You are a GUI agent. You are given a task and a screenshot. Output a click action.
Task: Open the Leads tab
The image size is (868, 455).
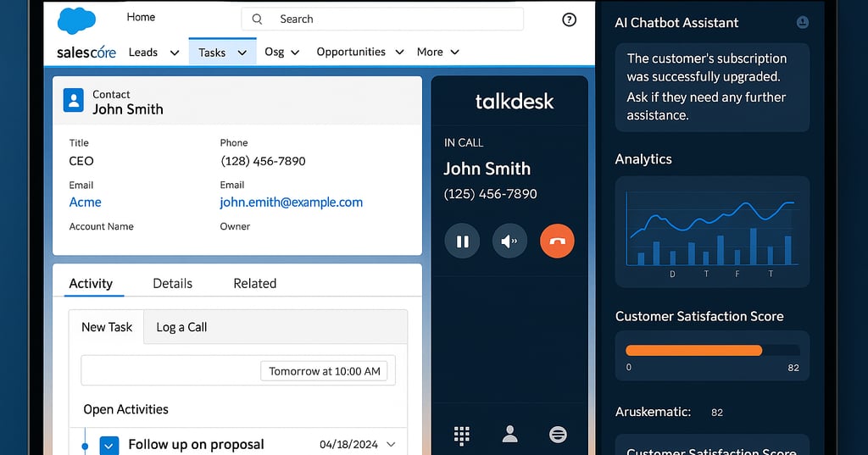(142, 52)
